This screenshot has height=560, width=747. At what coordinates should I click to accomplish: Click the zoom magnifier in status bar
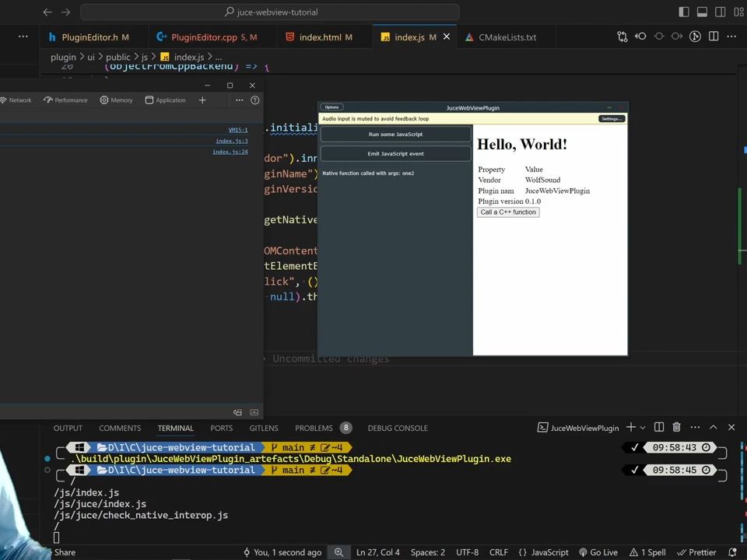point(339,552)
